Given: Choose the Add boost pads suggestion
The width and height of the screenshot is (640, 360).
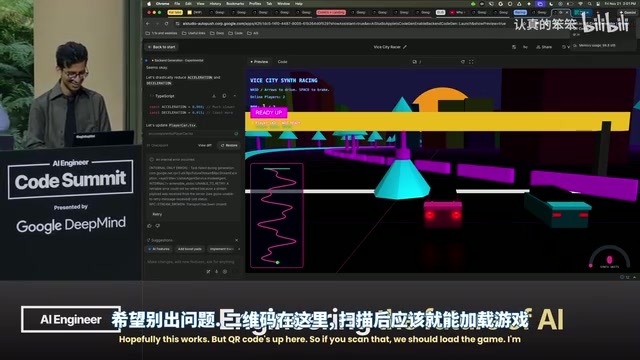Looking at the screenshot, I should 189,249.
